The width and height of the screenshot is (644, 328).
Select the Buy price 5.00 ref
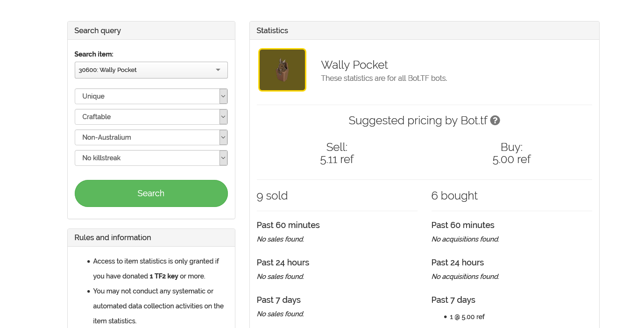(x=511, y=160)
